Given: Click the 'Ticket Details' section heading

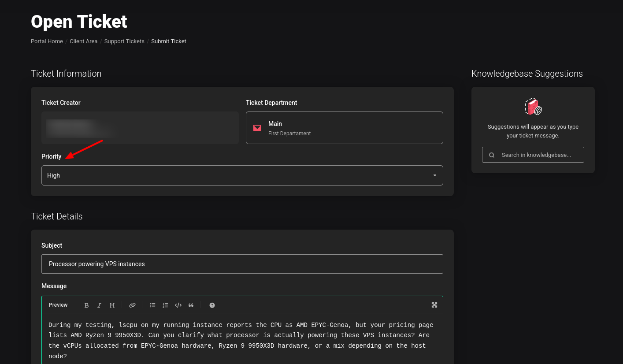Looking at the screenshot, I should 57,216.
